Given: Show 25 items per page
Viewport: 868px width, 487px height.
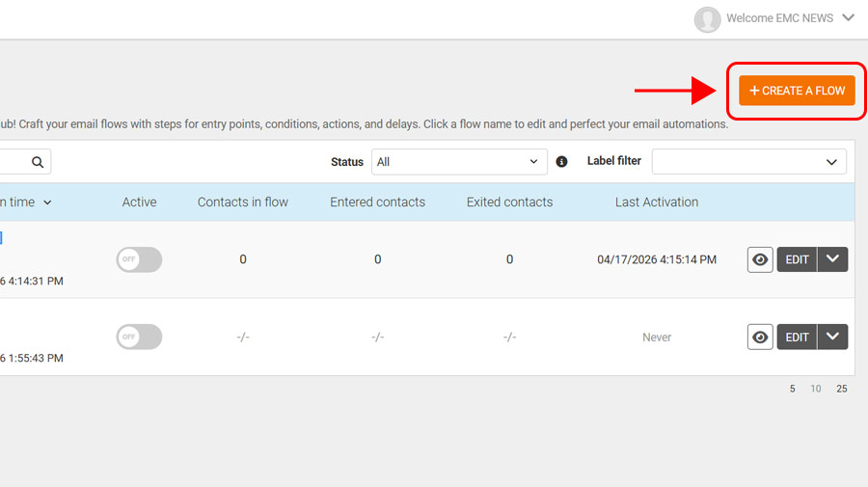Looking at the screenshot, I should [x=841, y=389].
